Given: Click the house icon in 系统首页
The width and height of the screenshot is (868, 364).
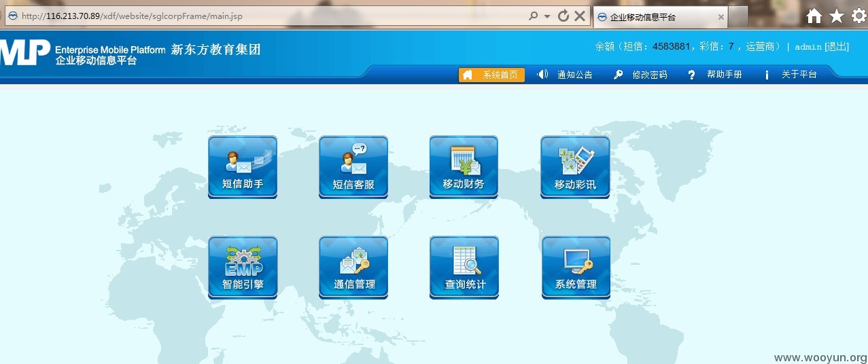Looking at the screenshot, I should 468,75.
